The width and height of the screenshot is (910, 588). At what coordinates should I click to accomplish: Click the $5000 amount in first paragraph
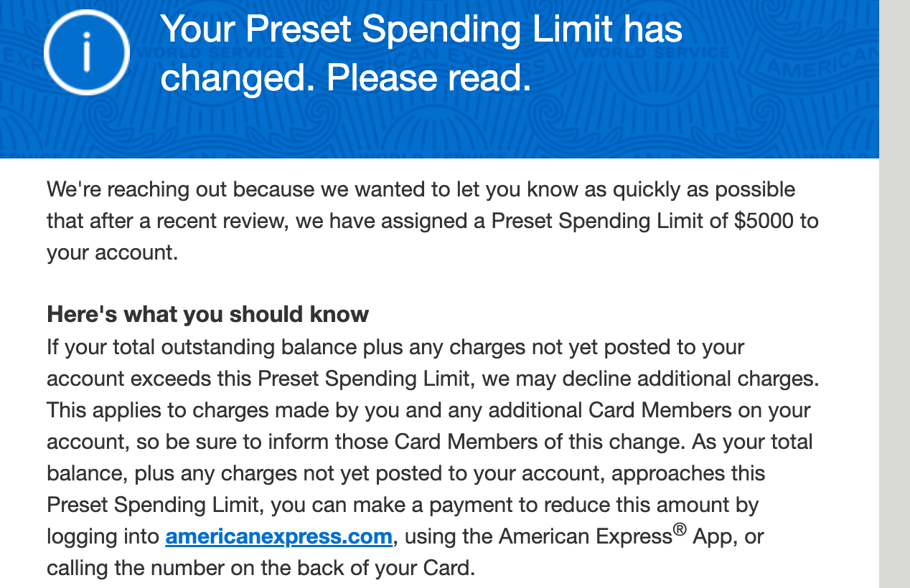pos(764,221)
